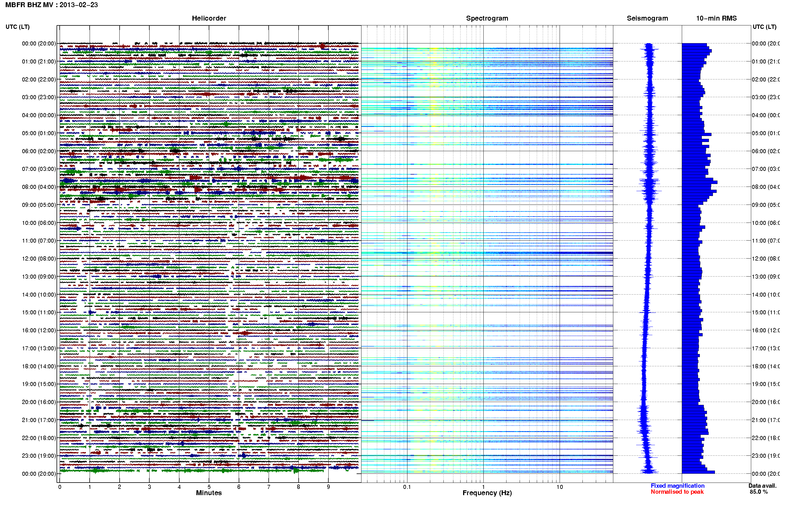Select the '12:00 (08:00)' helicorder time label
812x508 pixels.
39,259
